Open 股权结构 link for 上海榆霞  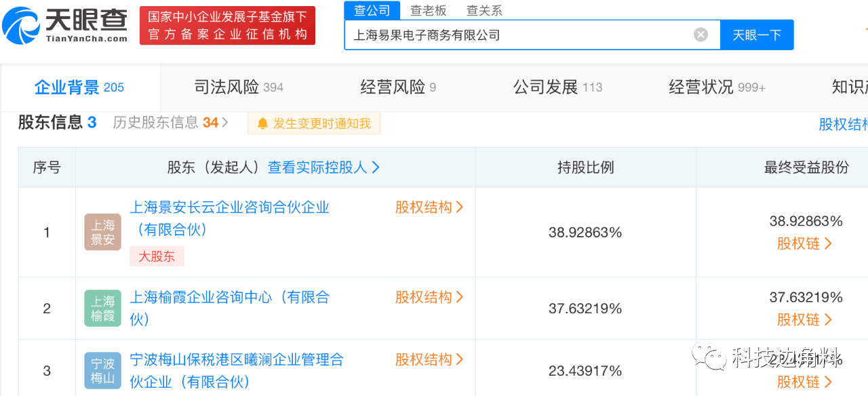pyautogui.click(x=429, y=297)
